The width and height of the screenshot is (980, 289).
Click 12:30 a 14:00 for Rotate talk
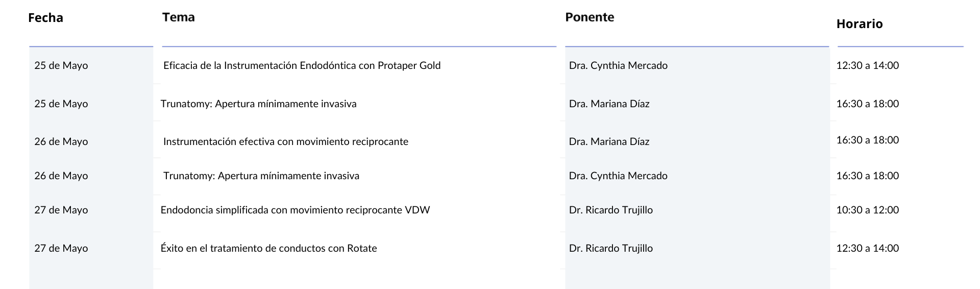coord(868,248)
